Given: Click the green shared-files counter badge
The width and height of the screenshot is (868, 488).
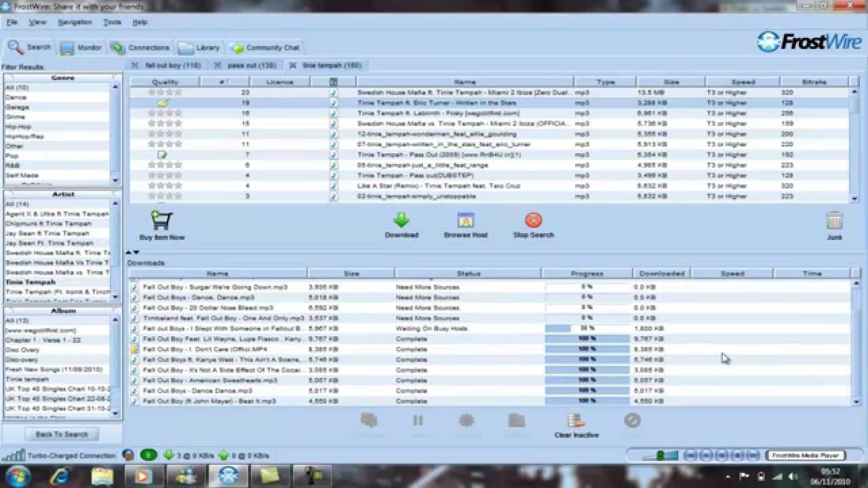Looking at the screenshot, I should click(149, 455).
